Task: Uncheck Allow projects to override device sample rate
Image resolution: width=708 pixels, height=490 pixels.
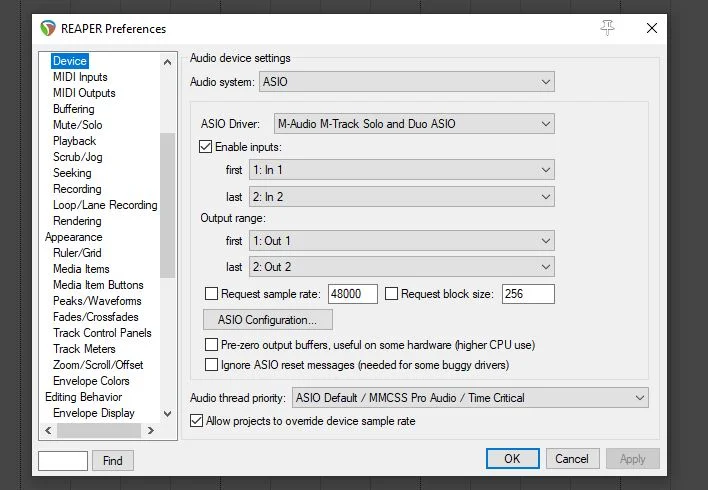Action: (197, 421)
